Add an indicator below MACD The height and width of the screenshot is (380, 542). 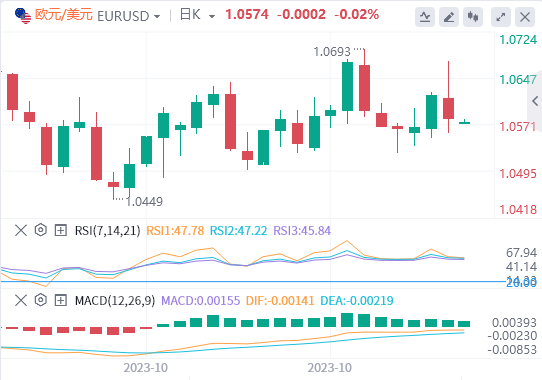(60, 300)
